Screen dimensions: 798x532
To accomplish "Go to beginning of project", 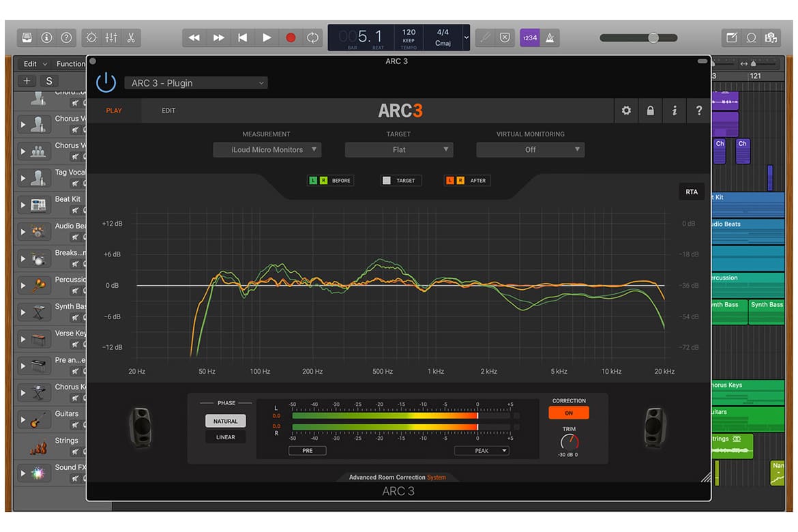I will coord(243,38).
